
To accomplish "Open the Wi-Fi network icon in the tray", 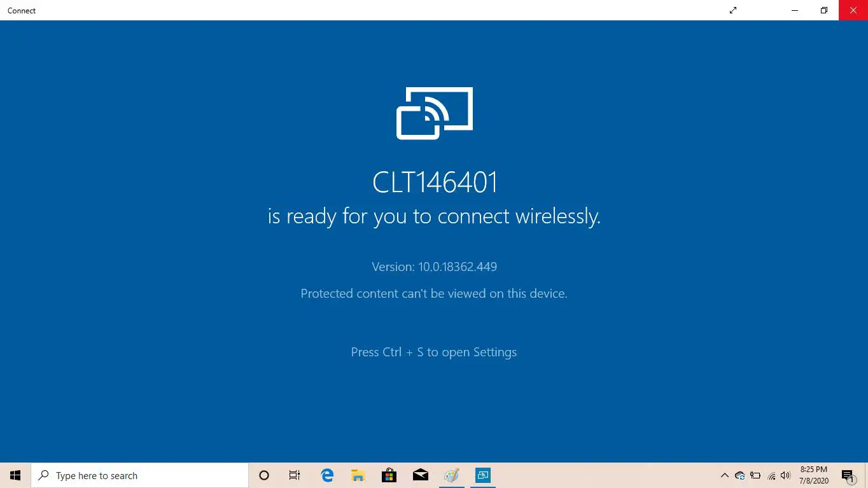I will (x=771, y=475).
